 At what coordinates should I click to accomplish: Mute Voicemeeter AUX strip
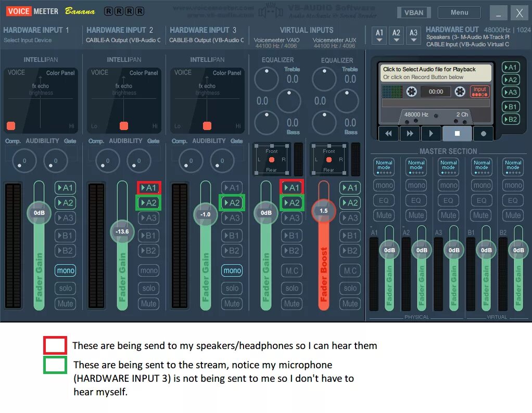tap(350, 303)
